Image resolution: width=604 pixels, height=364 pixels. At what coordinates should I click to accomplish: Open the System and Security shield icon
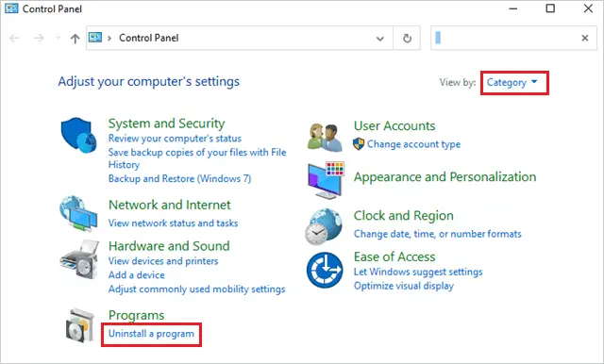click(78, 135)
